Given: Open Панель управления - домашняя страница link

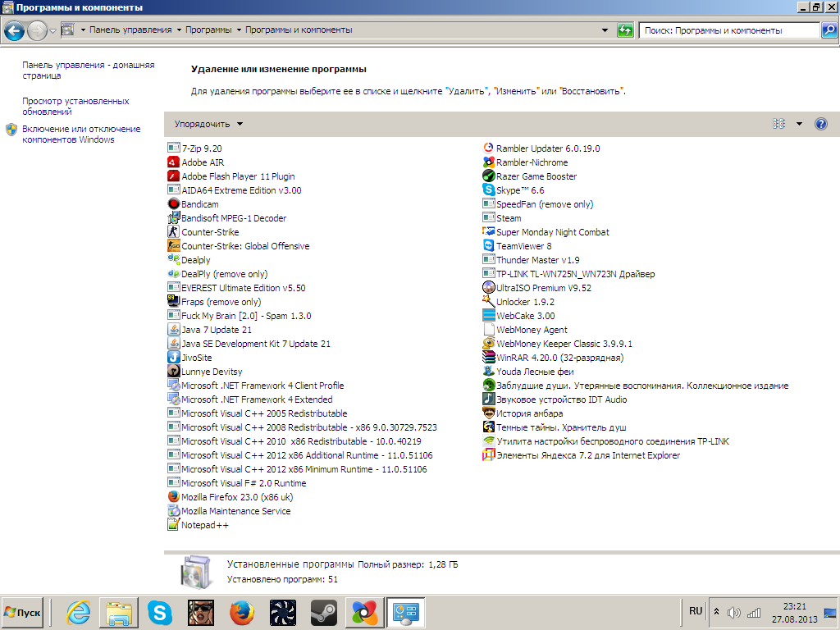Looking at the screenshot, I should 89,71.
